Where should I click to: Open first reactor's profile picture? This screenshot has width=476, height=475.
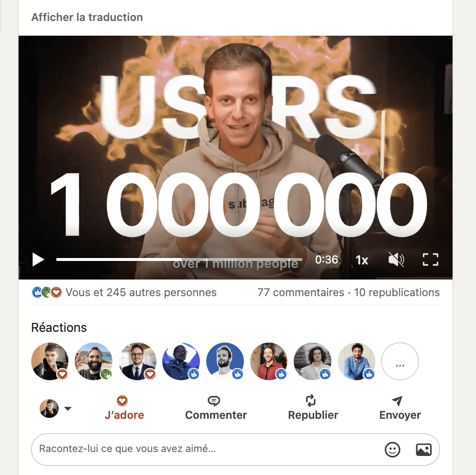50,361
